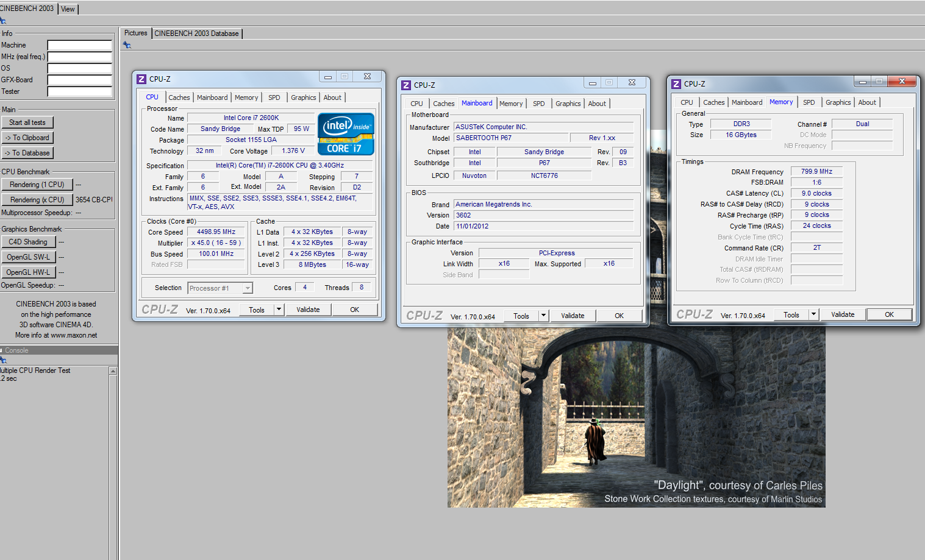Click Tools button in Mainboard window
The image size is (925, 560).
pyautogui.click(x=521, y=316)
